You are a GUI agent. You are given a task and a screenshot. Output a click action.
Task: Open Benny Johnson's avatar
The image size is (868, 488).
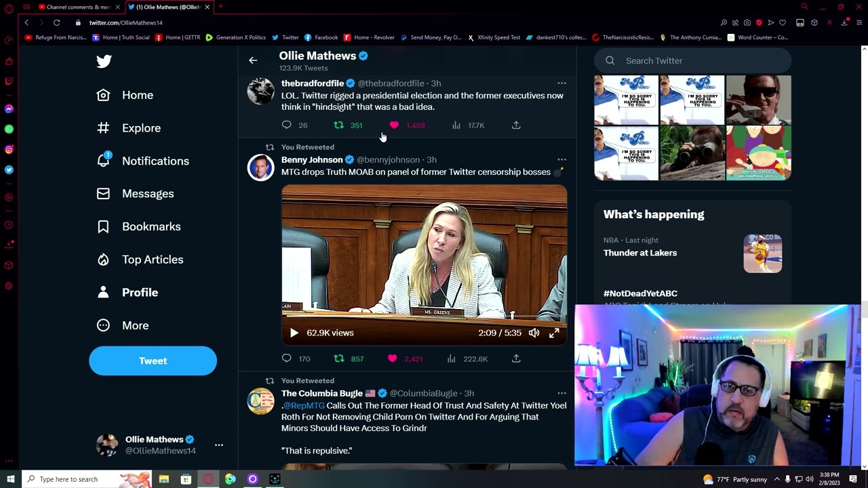tap(260, 167)
